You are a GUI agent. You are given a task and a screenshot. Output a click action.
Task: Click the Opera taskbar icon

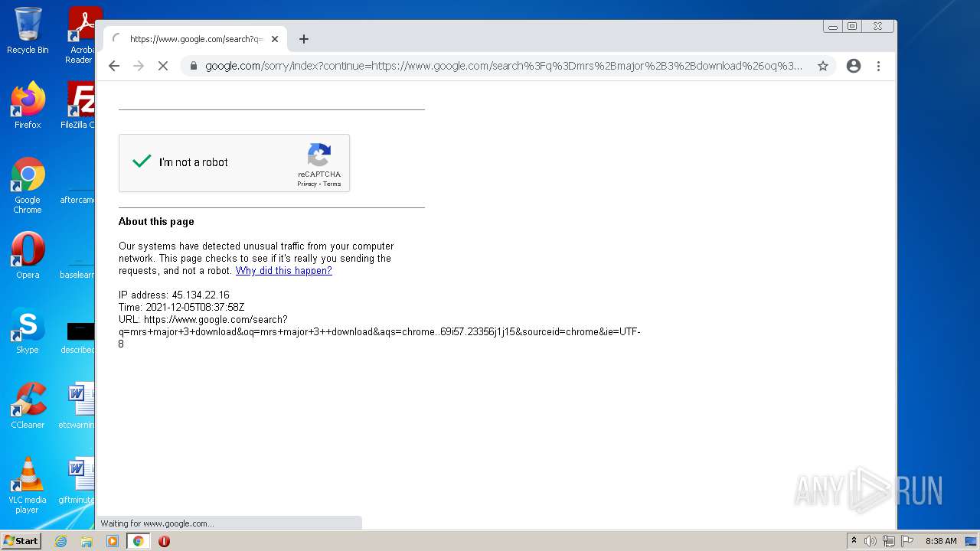(164, 541)
